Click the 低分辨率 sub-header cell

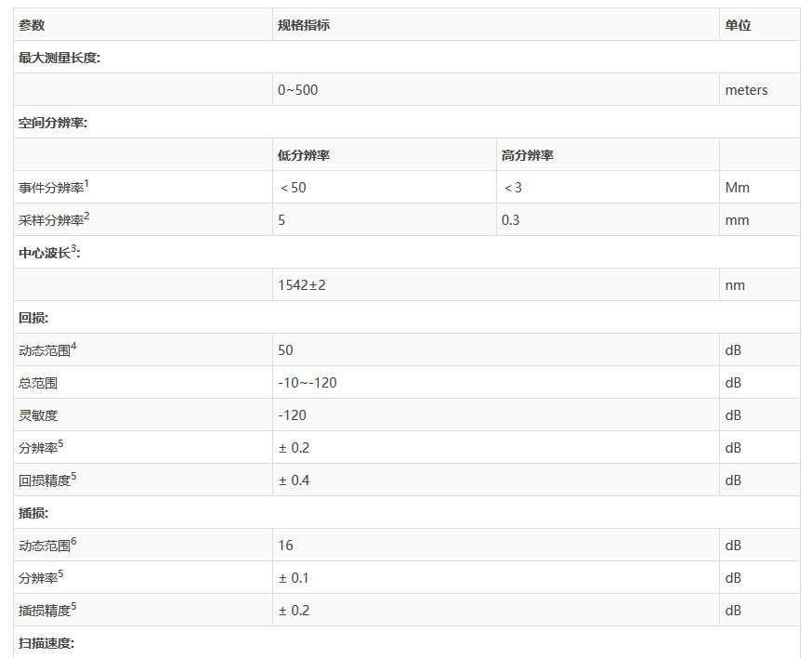tap(303, 155)
